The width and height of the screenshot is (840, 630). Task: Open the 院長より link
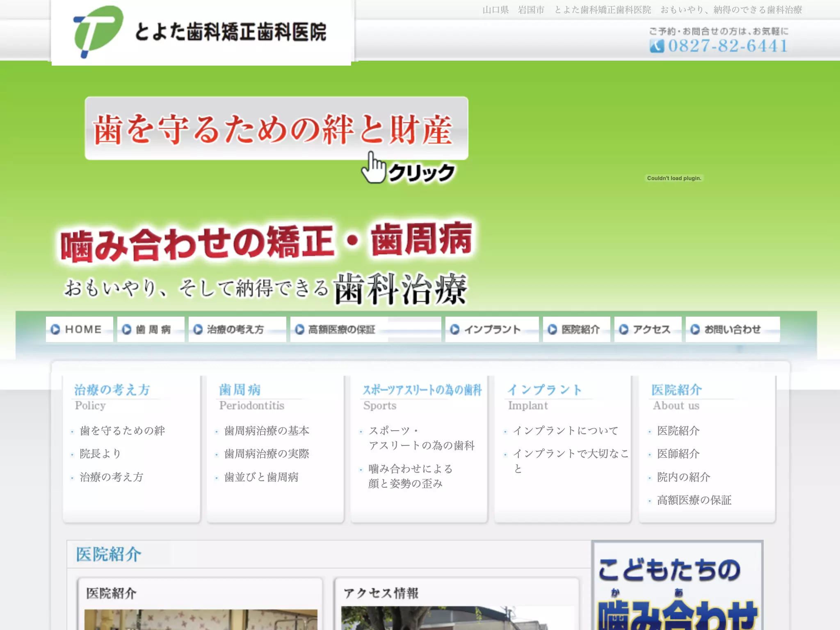[x=100, y=454]
